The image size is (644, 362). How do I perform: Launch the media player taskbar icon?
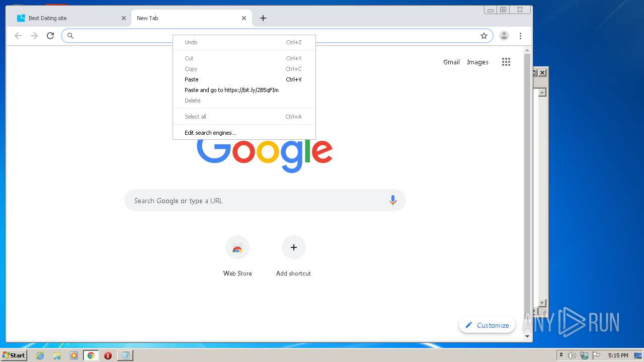(74, 355)
